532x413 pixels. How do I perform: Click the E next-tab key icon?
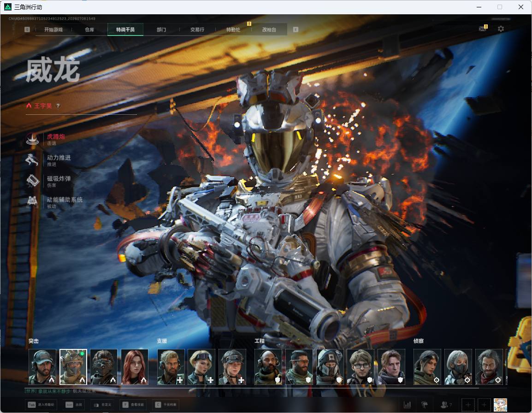[296, 29]
